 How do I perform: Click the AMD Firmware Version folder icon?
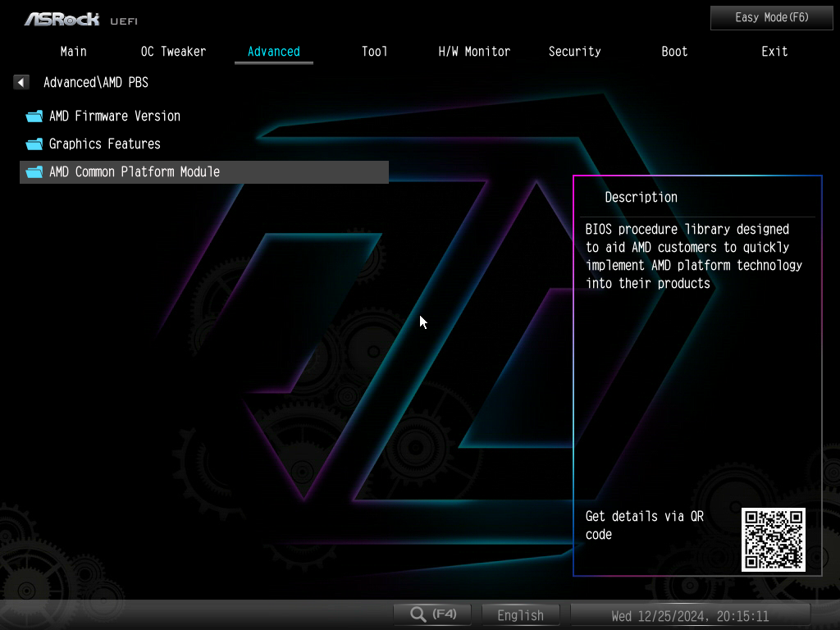tap(34, 116)
